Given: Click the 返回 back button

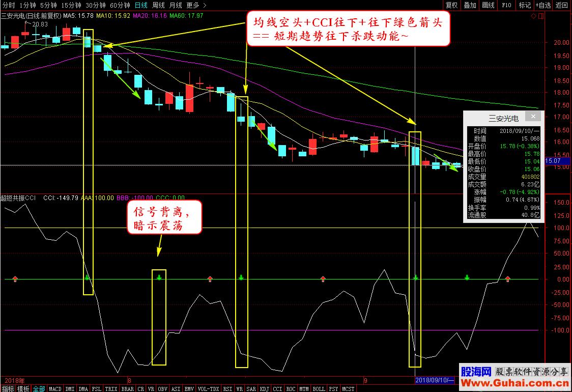Looking at the screenshot, I should coord(562,5).
